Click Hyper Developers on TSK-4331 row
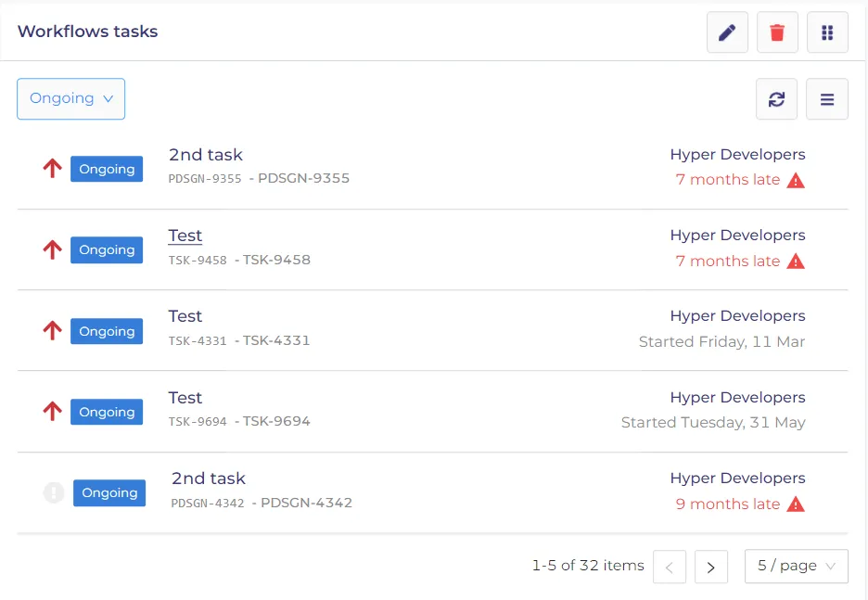Viewport: 868px width, 600px height. (x=737, y=316)
